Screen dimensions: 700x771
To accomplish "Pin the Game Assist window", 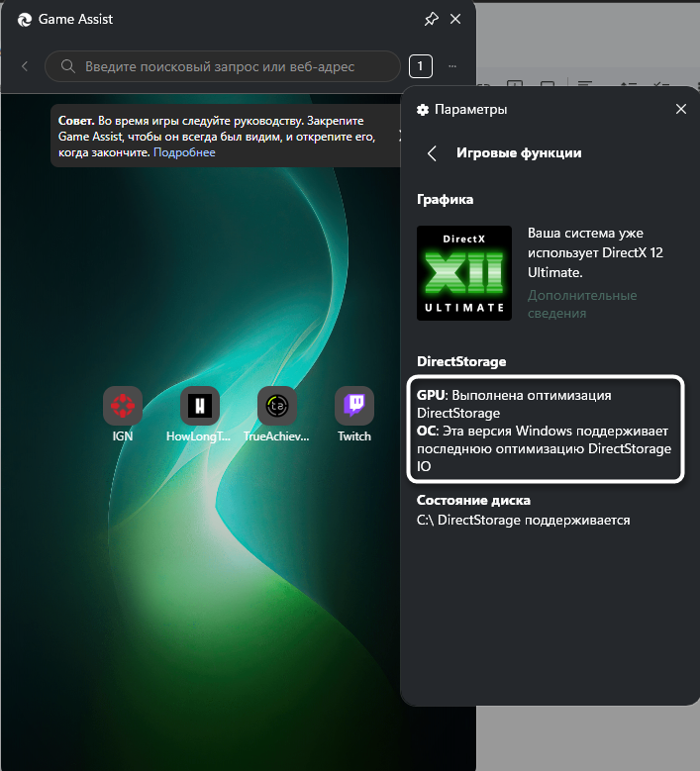I will (431, 19).
